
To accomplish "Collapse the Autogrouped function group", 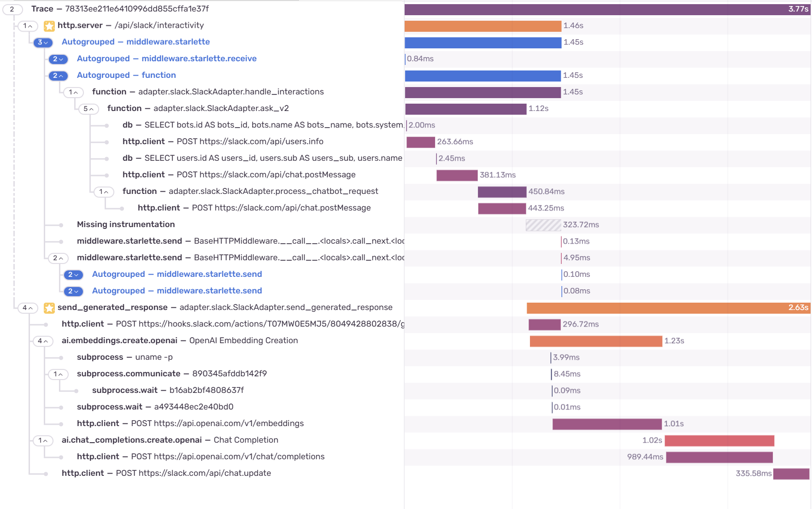I will click(58, 76).
